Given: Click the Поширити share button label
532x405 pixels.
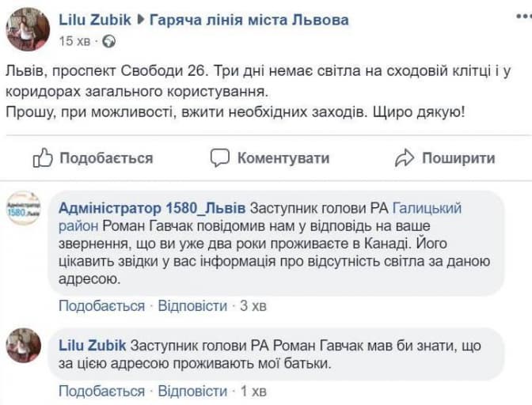Looking at the screenshot, I should click(x=458, y=158).
